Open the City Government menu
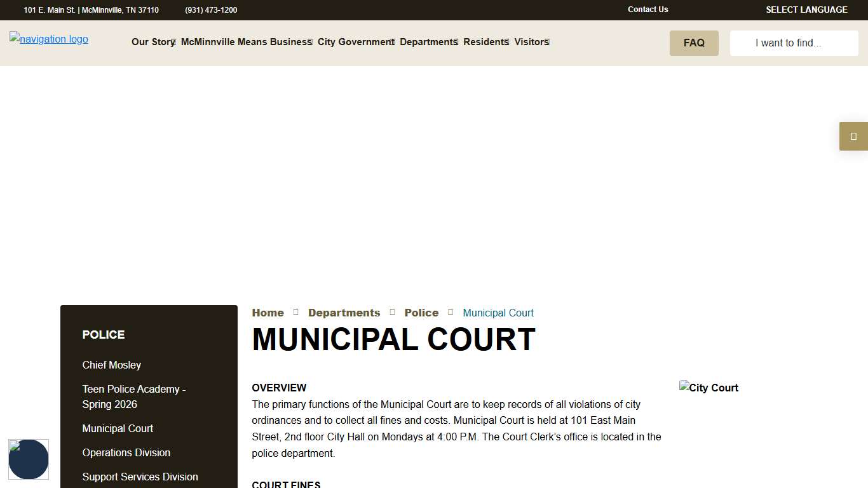This screenshot has height=488, width=868. tap(354, 42)
